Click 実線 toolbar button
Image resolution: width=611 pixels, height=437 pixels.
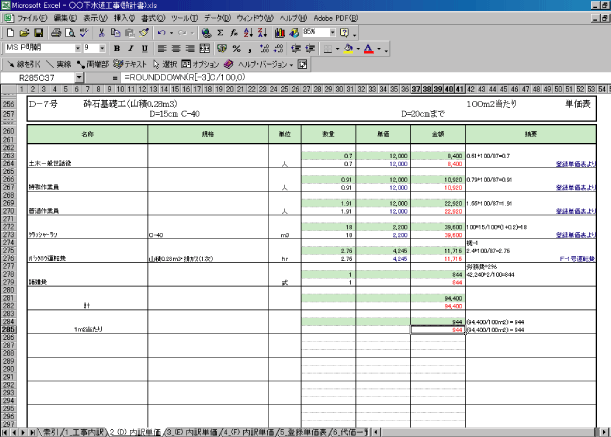(58, 64)
